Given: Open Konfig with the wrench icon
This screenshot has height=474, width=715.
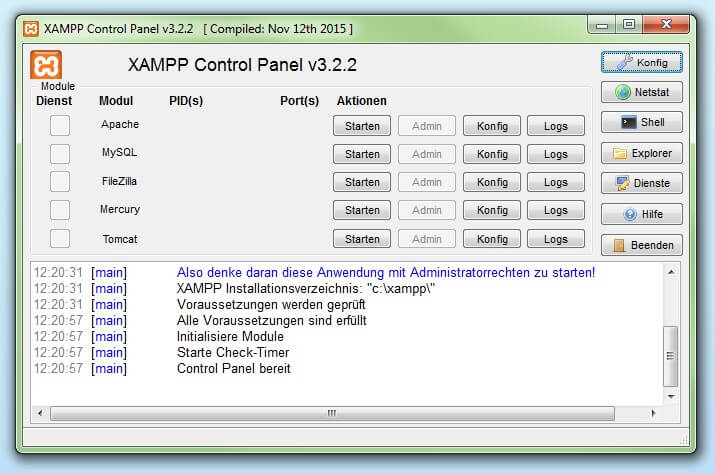Looking at the screenshot, I should [641, 62].
